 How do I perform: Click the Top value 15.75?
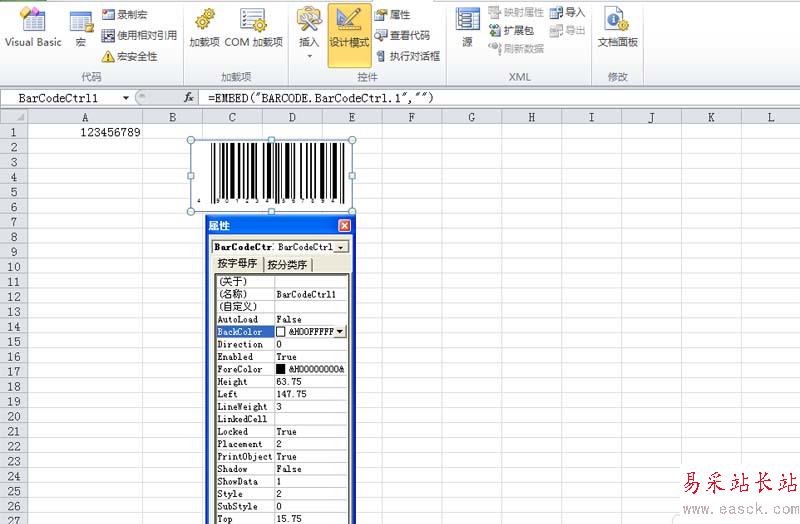(311, 519)
